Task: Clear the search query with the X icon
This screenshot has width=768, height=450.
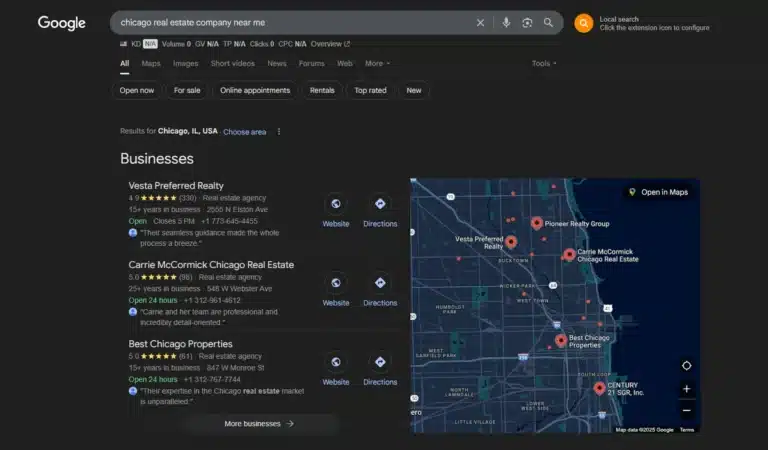Action: (x=480, y=23)
